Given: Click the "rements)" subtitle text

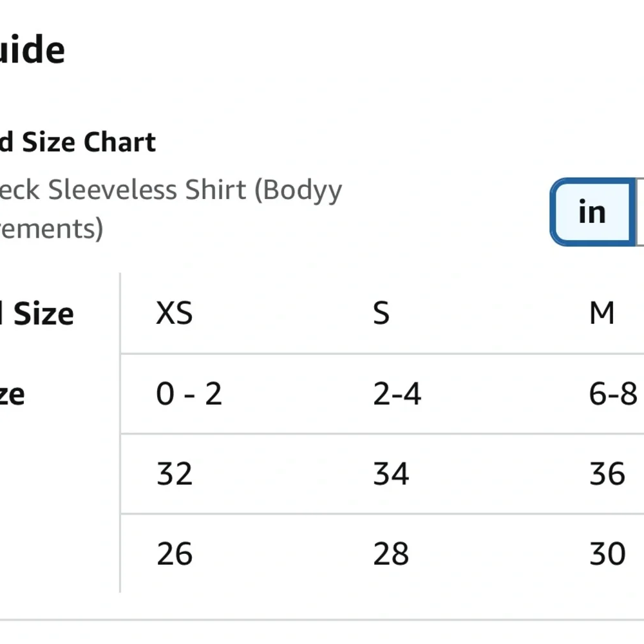Looking at the screenshot, I should [x=52, y=229].
